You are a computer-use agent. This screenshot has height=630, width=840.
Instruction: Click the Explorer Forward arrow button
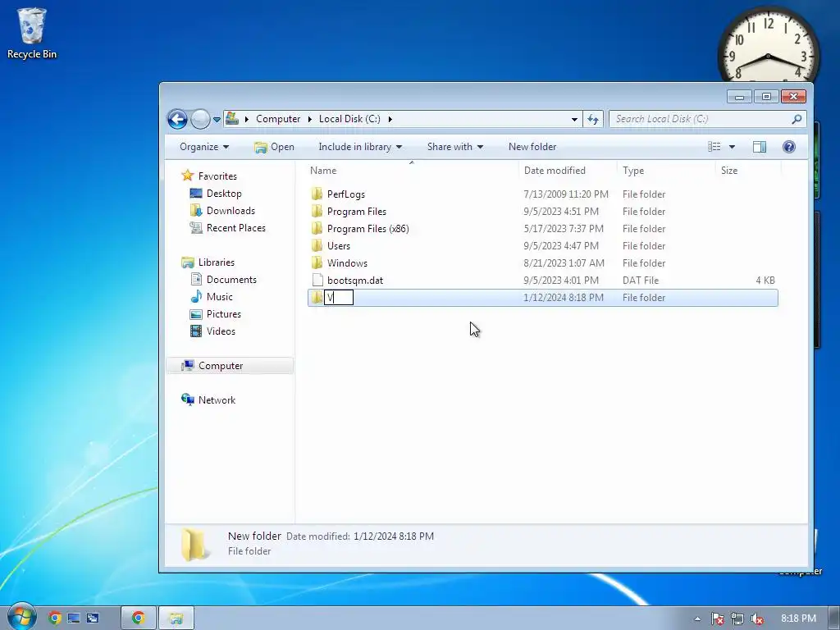(x=200, y=119)
